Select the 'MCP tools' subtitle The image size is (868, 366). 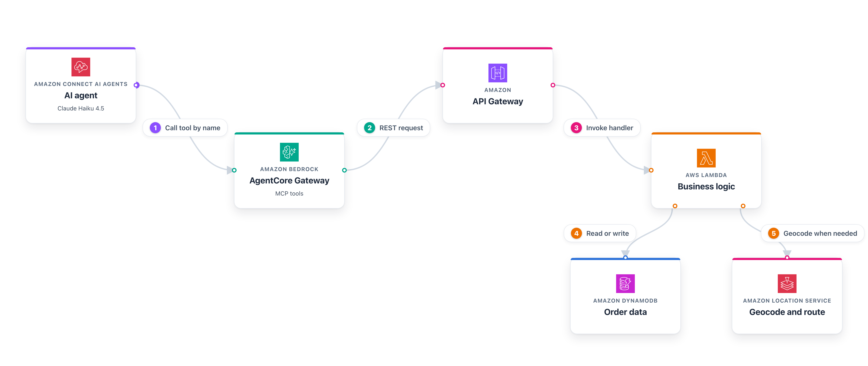pyautogui.click(x=290, y=193)
